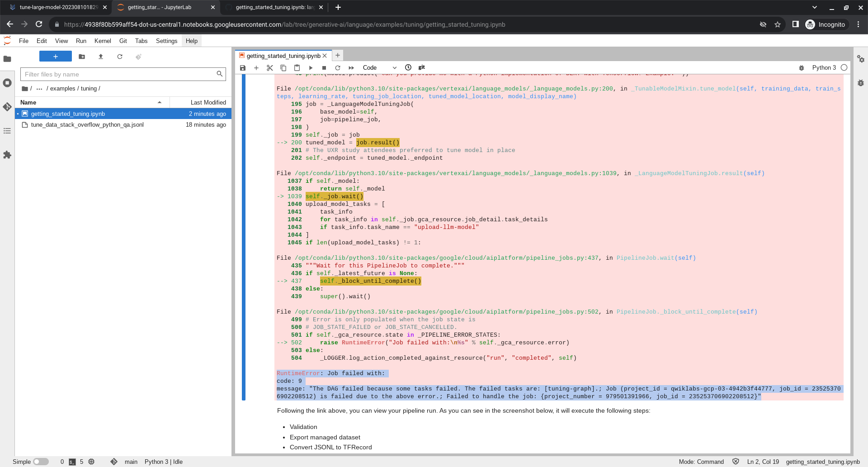The width and height of the screenshot is (868, 467).
Task: Select the getting_started_tuning.ipynb notebook tab
Action: pyautogui.click(x=283, y=55)
